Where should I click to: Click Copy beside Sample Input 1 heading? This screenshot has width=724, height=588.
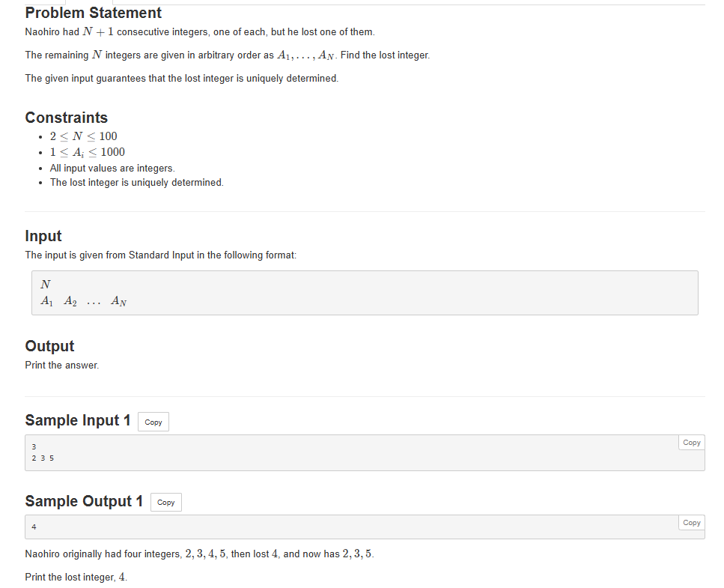(x=153, y=422)
